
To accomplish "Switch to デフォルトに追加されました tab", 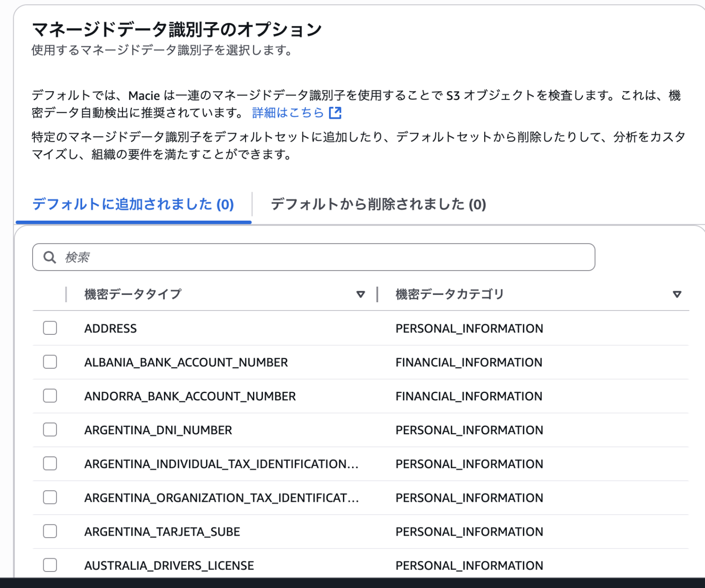I will [132, 205].
